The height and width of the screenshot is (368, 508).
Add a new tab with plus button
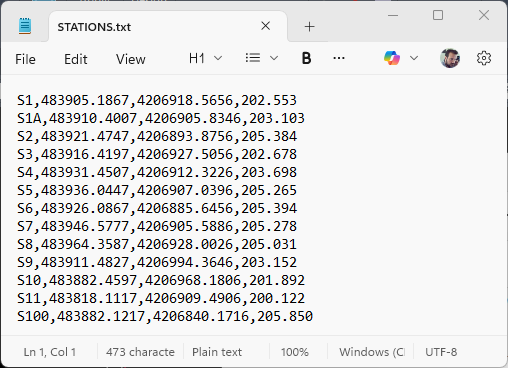[x=309, y=27]
